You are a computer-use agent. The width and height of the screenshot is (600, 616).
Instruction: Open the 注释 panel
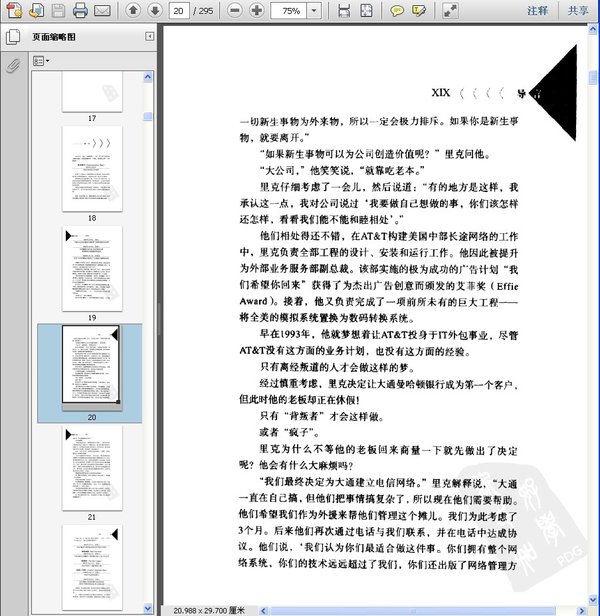(x=538, y=11)
